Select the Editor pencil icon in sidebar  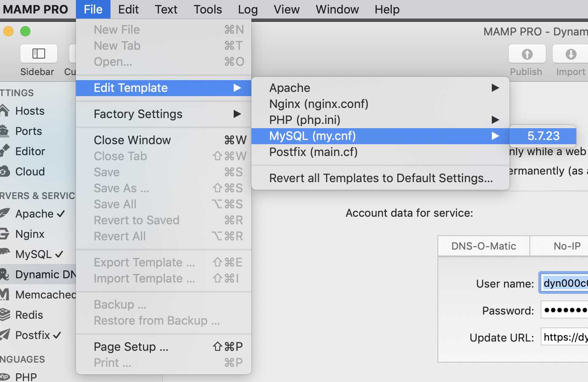click(4, 151)
